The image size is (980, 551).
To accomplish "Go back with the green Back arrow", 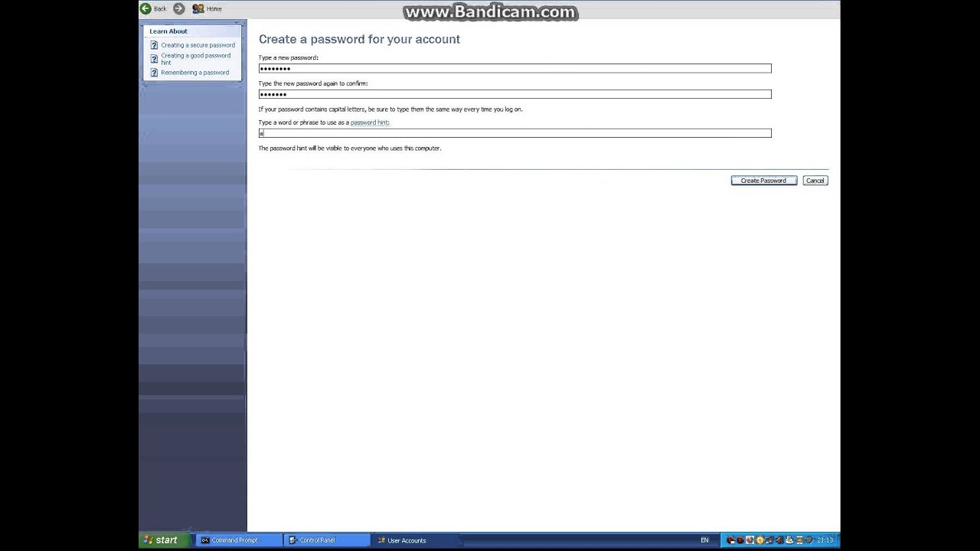I will tap(153, 8).
